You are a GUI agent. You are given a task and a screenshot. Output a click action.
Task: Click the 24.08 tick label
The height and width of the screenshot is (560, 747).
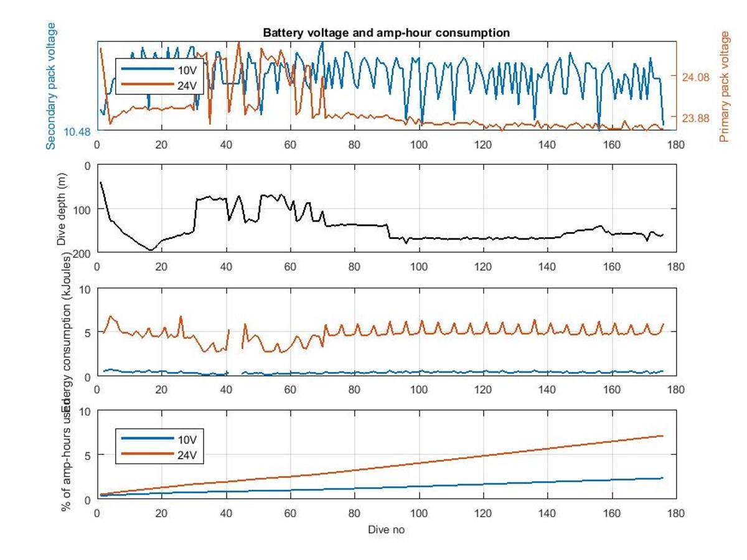(x=695, y=78)
